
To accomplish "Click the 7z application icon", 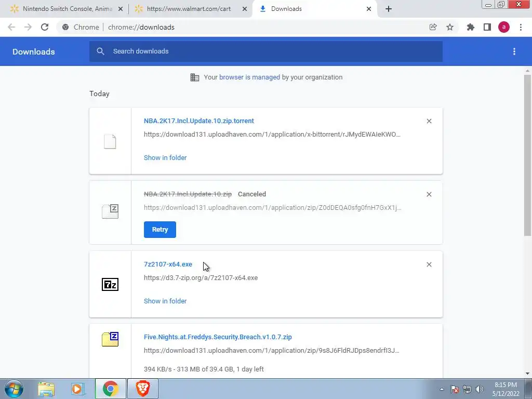I will click(x=110, y=284).
